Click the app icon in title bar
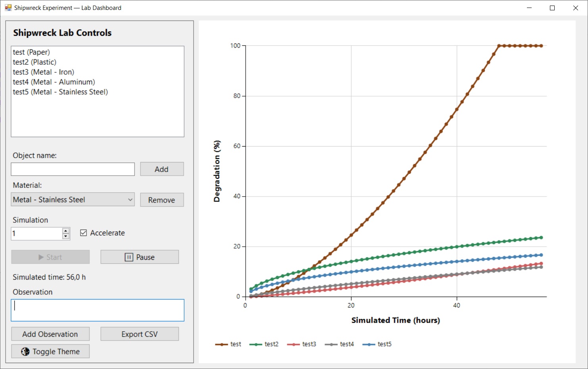The width and height of the screenshot is (588, 369). tap(8, 8)
